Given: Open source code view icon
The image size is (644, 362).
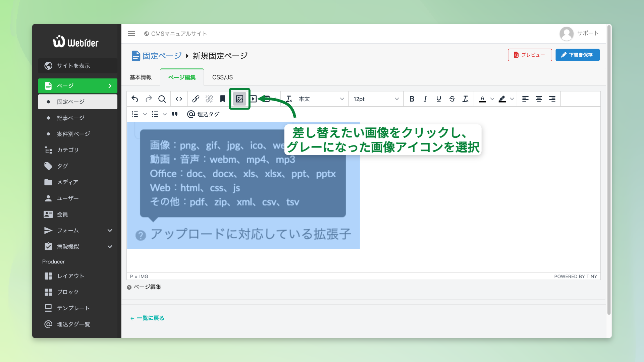Looking at the screenshot, I should pyautogui.click(x=179, y=99).
